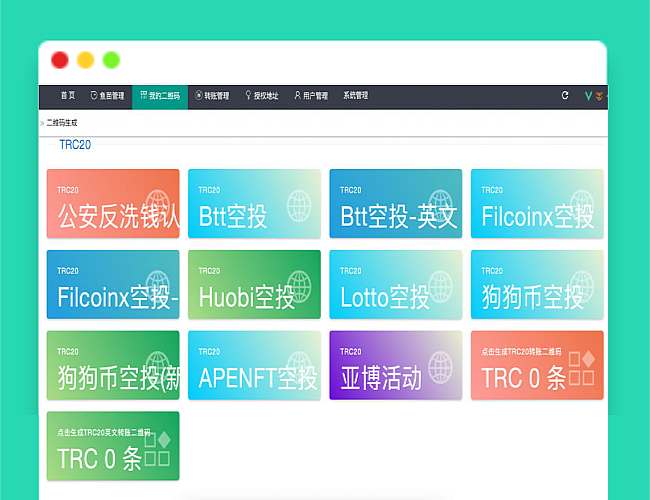650x500 pixels.
Task: Click the red close window button
Action: pos(60,60)
